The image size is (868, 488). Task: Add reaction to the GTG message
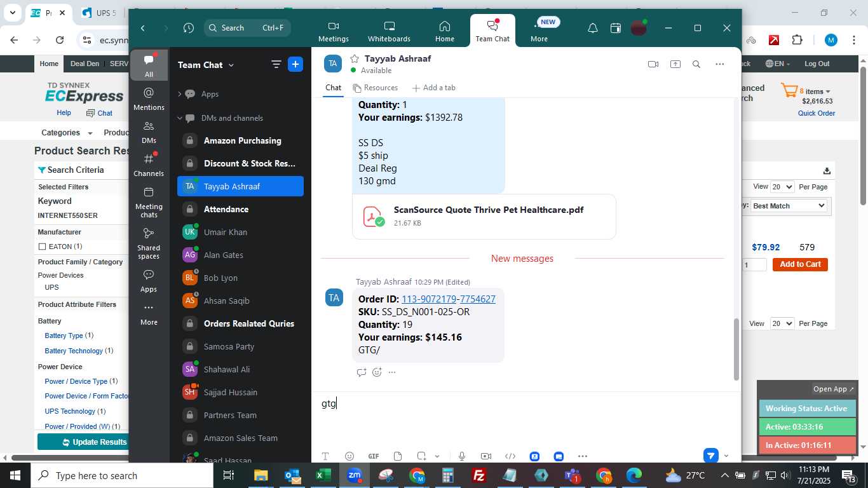[x=377, y=372]
